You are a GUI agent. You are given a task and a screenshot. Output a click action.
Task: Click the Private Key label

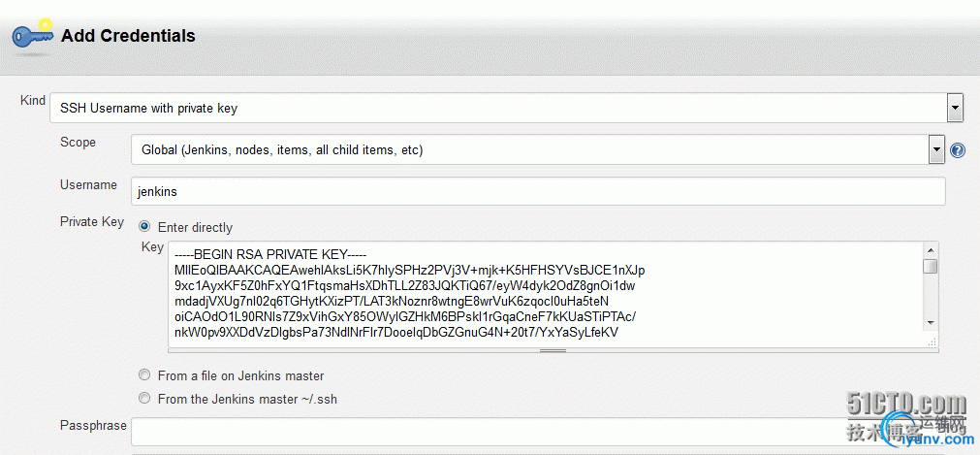(x=92, y=221)
